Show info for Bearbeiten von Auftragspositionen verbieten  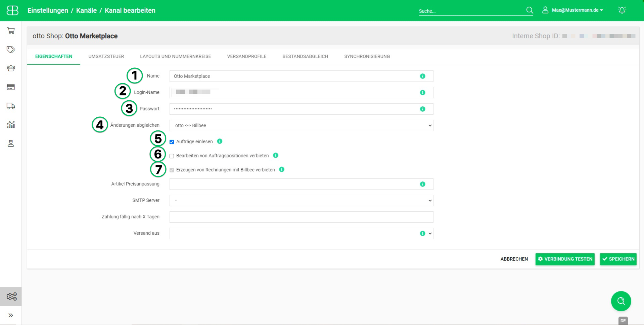click(276, 155)
